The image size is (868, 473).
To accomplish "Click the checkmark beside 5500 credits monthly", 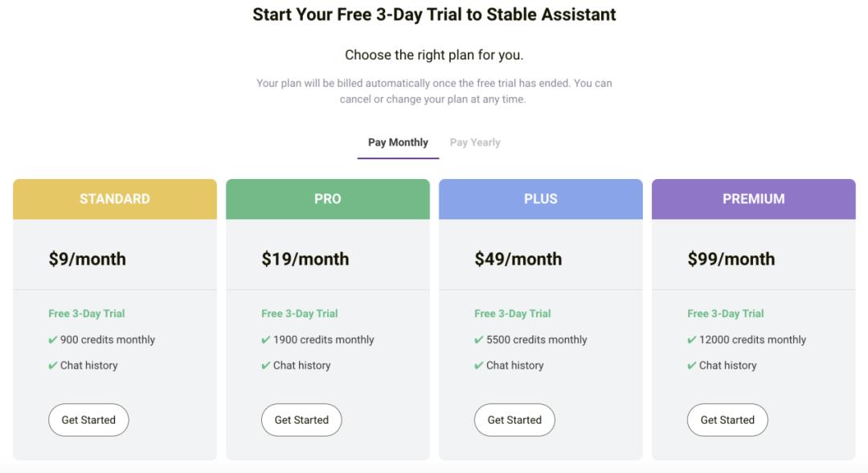I will [479, 340].
